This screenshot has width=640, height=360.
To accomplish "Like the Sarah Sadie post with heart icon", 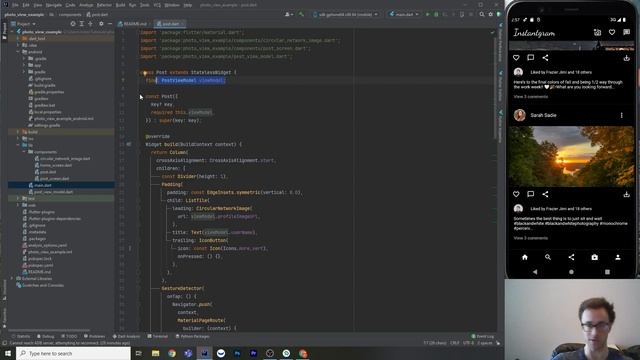I will tap(516, 194).
